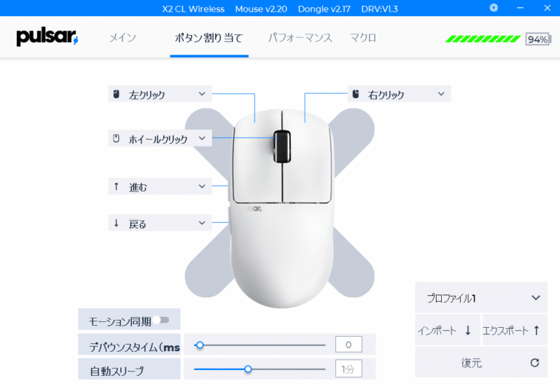The width and height of the screenshot is (560, 392).
Task: Click the left-click mouse icon
Action: [116, 94]
